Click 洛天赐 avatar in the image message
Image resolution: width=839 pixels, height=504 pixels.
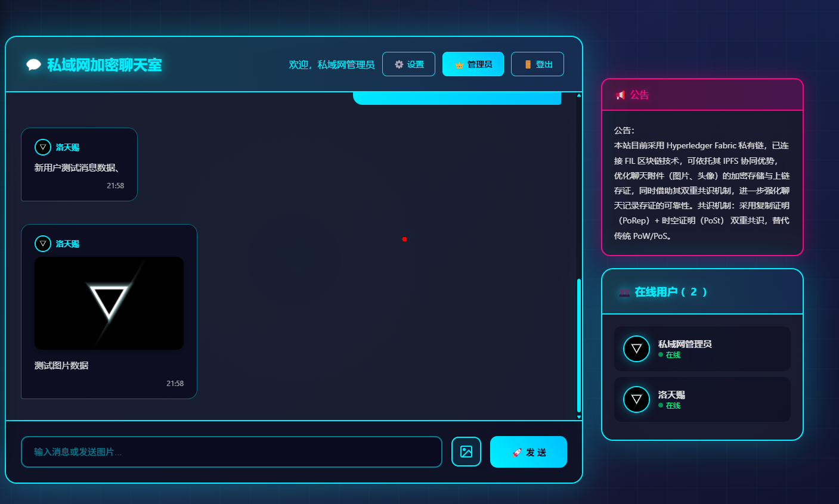point(43,244)
